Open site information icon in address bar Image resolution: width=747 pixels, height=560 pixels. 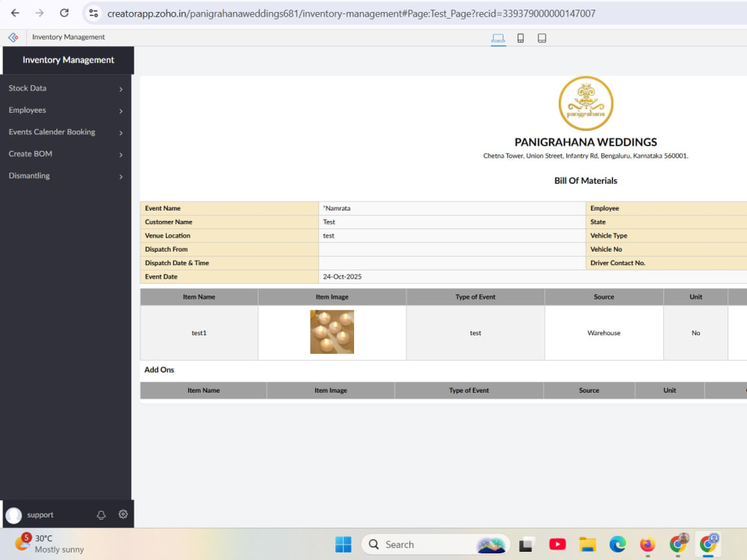pyautogui.click(x=94, y=13)
